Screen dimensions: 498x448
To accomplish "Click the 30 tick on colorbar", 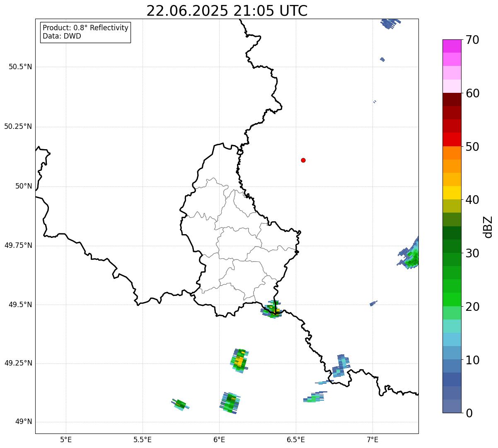I will pos(472,253).
